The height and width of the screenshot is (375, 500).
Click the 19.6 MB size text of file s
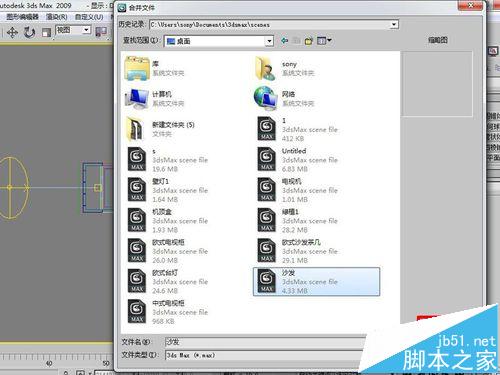tap(165, 169)
